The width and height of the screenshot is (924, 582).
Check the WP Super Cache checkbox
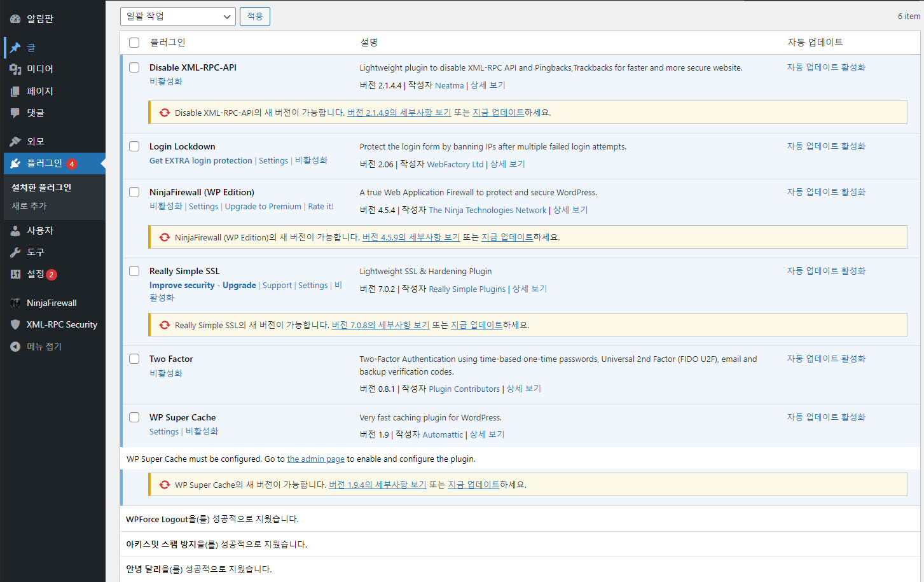pos(134,417)
